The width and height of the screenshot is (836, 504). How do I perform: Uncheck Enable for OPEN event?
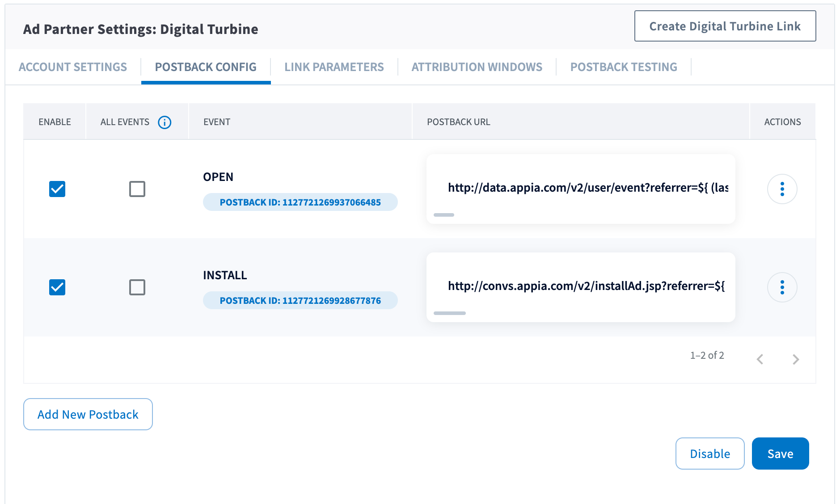57,189
